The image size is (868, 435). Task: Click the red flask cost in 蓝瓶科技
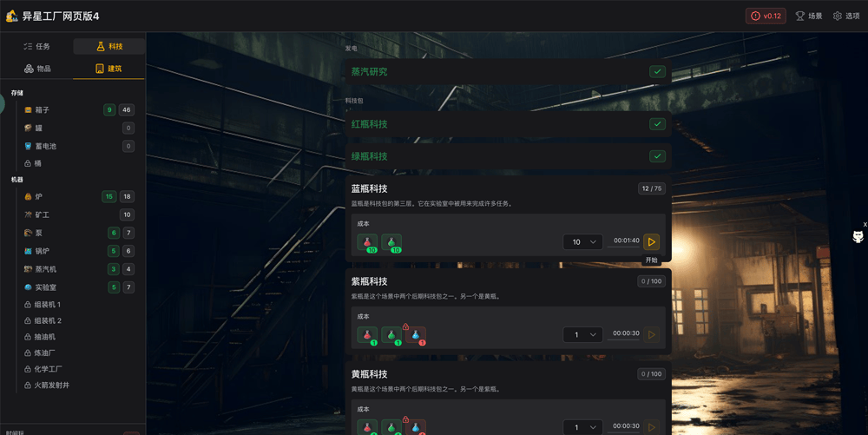[367, 242]
